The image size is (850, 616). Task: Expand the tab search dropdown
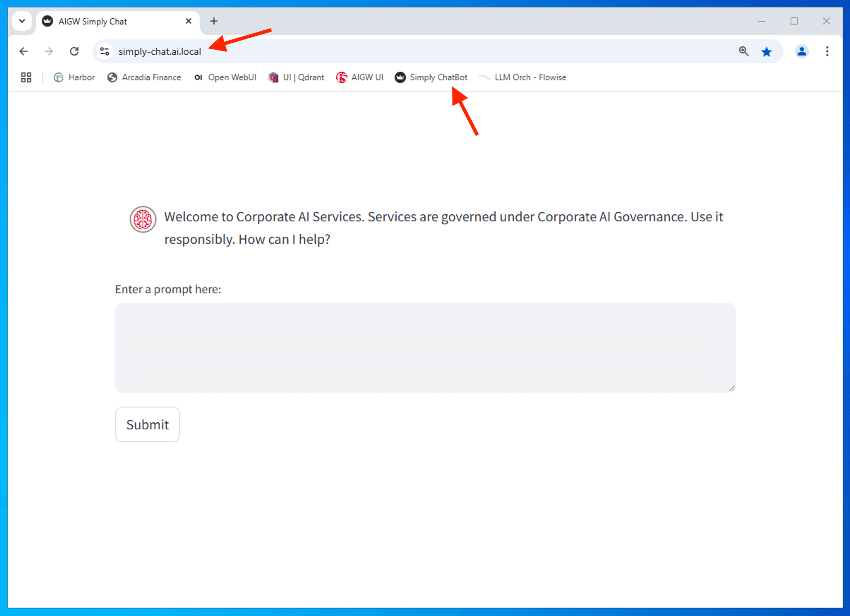(22, 21)
